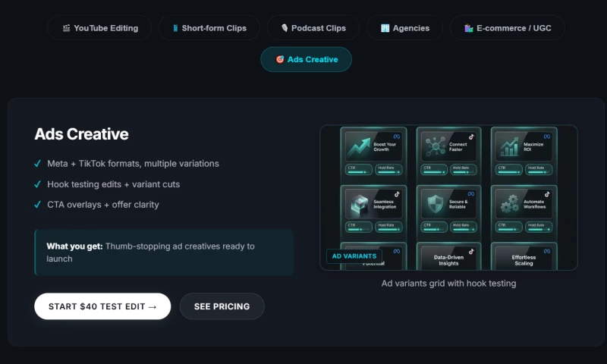
Task: Click the phone icon beside Short-form Clips
Action: [x=175, y=28]
